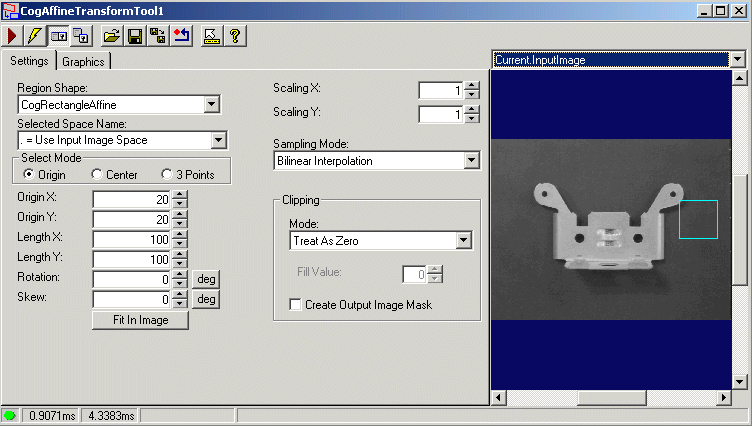Viewport: 752px width, 426px height.
Task: Click the Rotation deg unit button
Action: click(206, 279)
